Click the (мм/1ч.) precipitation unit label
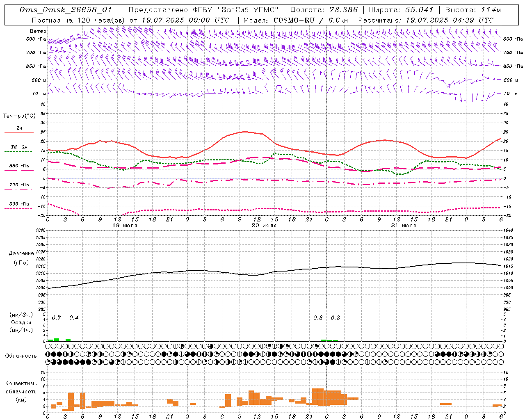 click(x=21, y=330)
